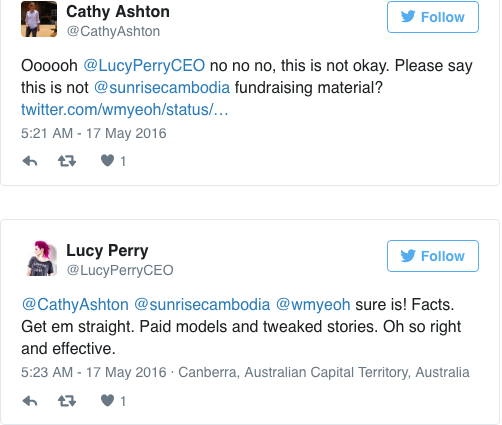Retweet Lucy Perry's tweet
The width and height of the screenshot is (502, 425).
point(67,401)
